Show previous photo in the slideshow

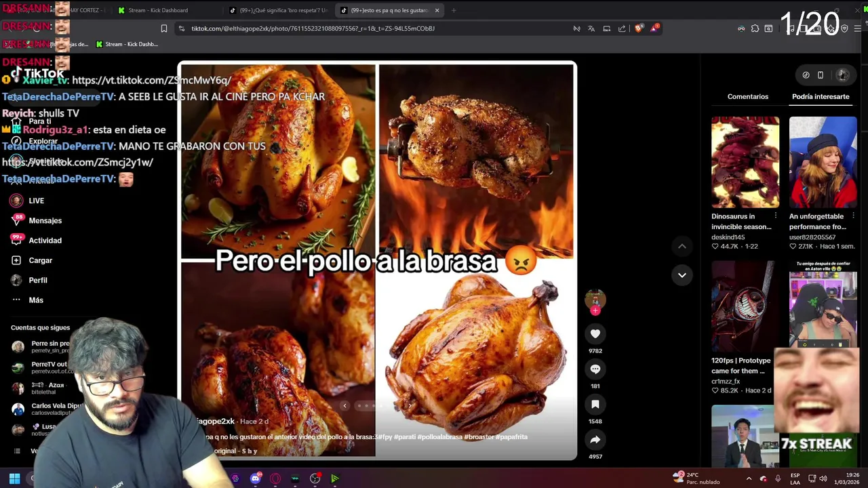pos(344,406)
